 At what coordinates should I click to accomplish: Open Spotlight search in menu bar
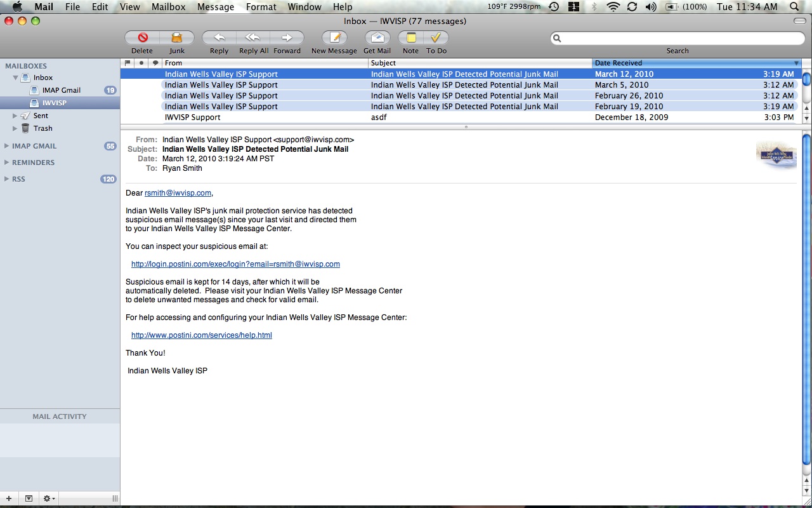tap(795, 7)
